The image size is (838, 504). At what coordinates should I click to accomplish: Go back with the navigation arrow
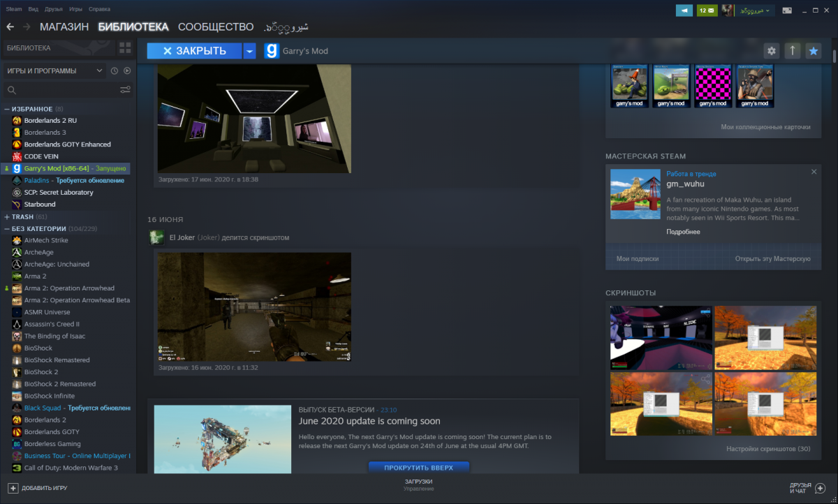pyautogui.click(x=10, y=27)
